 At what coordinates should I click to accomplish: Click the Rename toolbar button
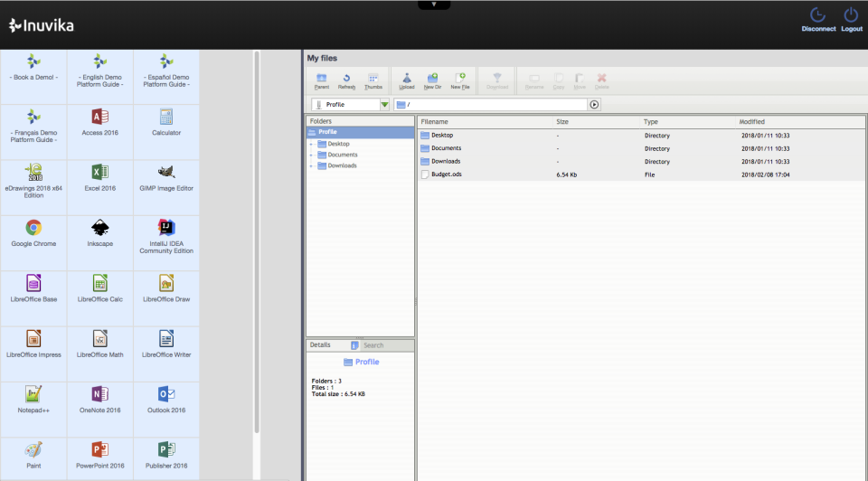534,80
